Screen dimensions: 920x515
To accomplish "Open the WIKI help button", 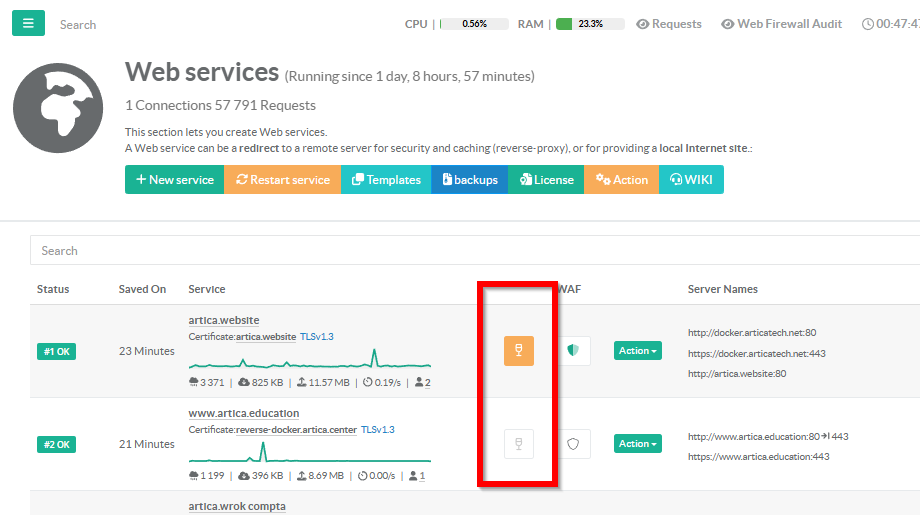I will pyautogui.click(x=691, y=180).
